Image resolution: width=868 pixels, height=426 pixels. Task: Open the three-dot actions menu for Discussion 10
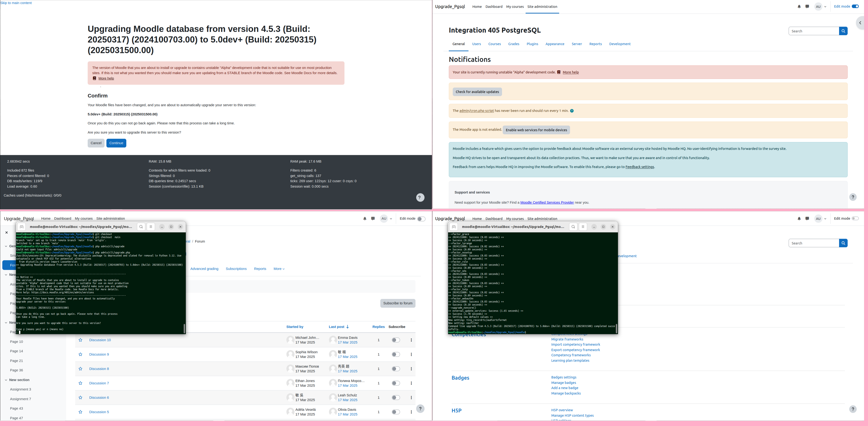[411, 340]
